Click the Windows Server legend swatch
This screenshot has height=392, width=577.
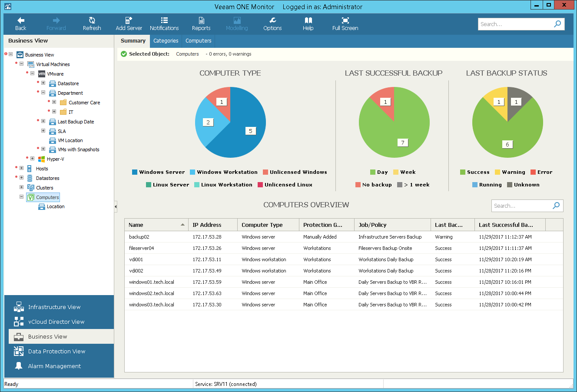(135, 172)
